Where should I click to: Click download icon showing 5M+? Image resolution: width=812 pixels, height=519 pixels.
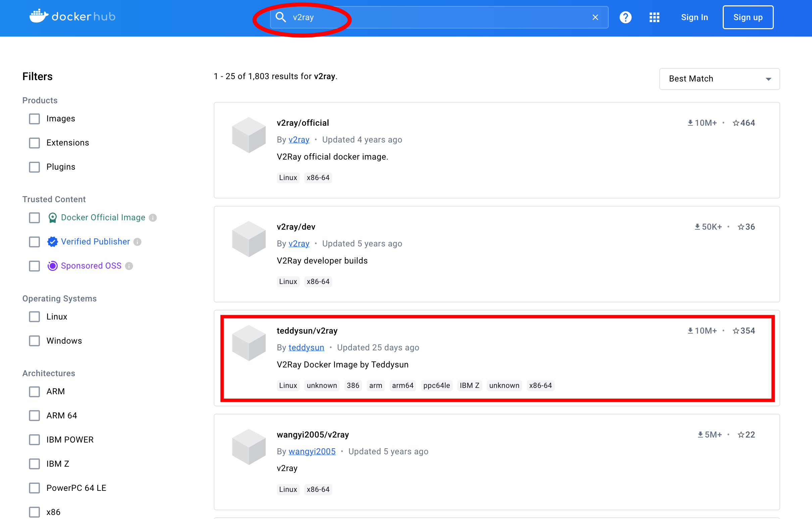coord(700,435)
